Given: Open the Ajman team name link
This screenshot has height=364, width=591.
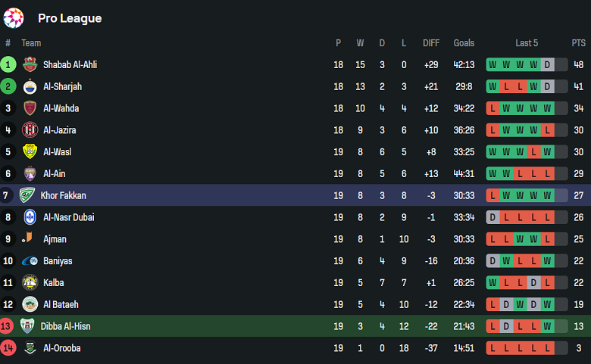Looking at the screenshot, I should coord(55,239).
